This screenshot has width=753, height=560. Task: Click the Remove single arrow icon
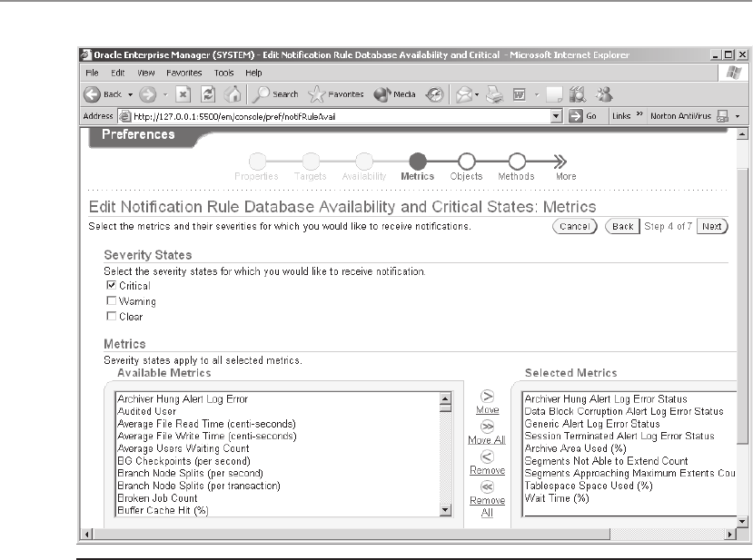487,457
